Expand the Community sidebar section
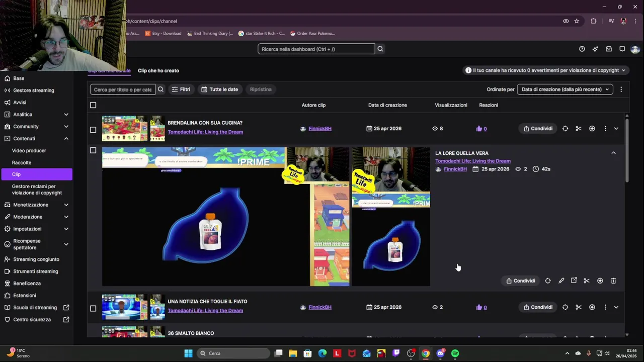The image size is (644, 362). pos(66,127)
